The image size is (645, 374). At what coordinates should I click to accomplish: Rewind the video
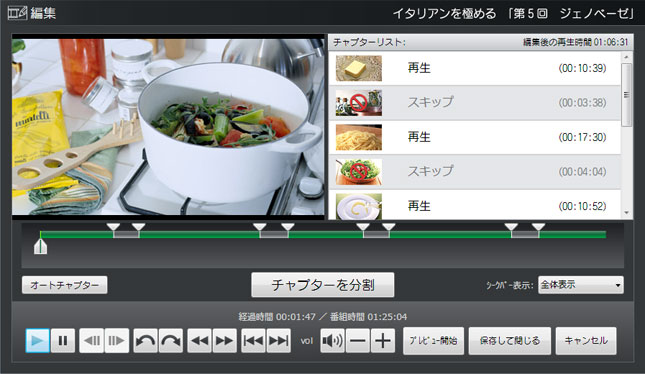point(200,341)
